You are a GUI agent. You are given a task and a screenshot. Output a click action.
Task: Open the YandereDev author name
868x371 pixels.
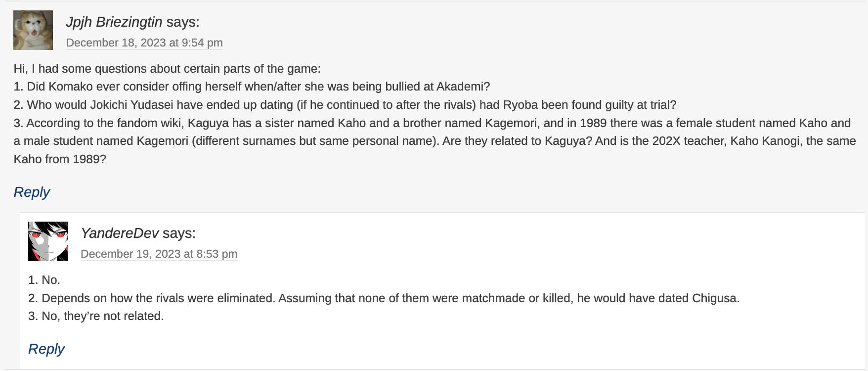tap(120, 233)
